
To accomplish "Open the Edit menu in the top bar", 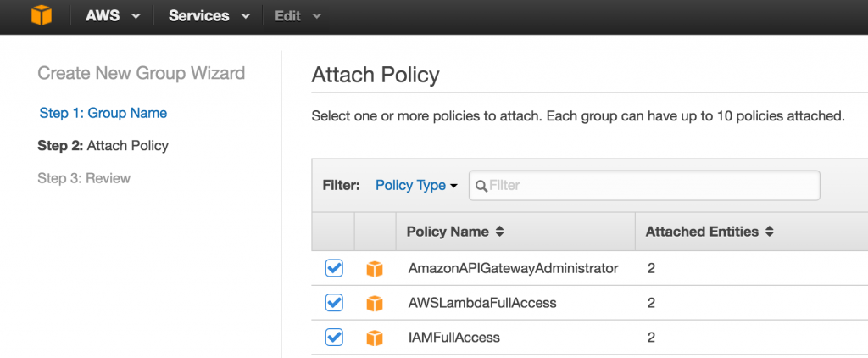I will pyautogui.click(x=298, y=16).
